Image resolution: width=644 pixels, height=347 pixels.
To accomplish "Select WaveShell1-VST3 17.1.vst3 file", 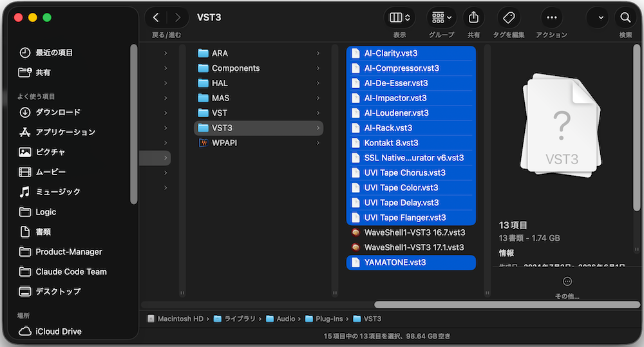I will click(411, 247).
